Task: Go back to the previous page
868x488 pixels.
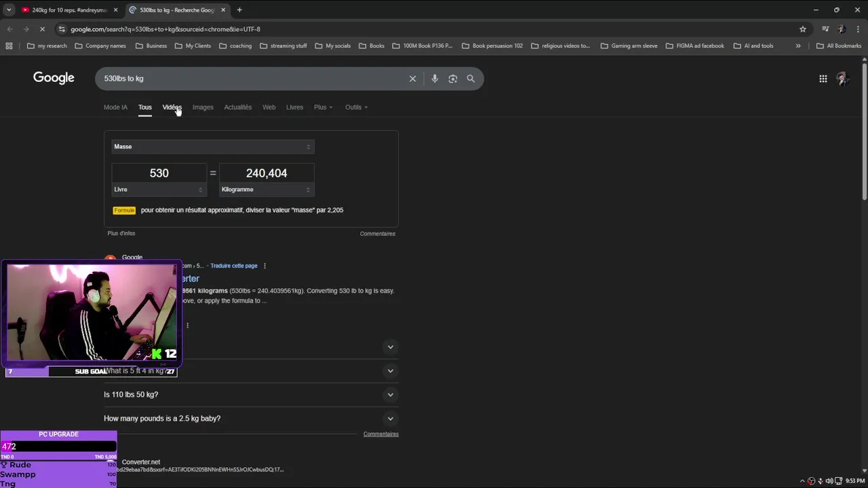Action: (x=9, y=29)
